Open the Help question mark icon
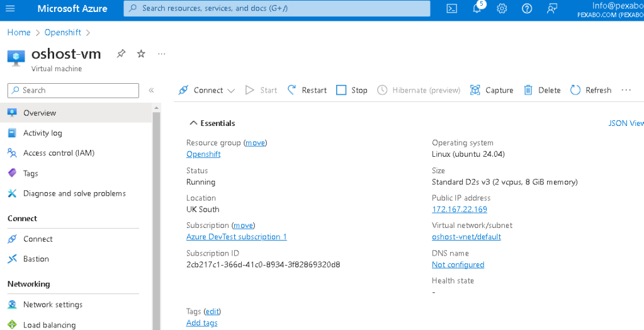Image resolution: width=644 pixels, height=330 pixels. click(x=527, y=8)
